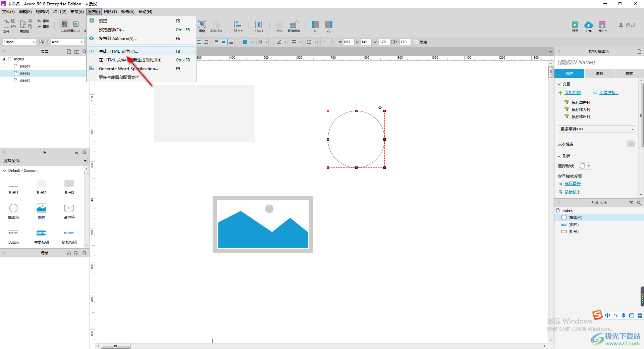Select 生成 HTML 文件(H)... menu item
The width and height of the screenshot is (644, 349).
coord(118,51)
